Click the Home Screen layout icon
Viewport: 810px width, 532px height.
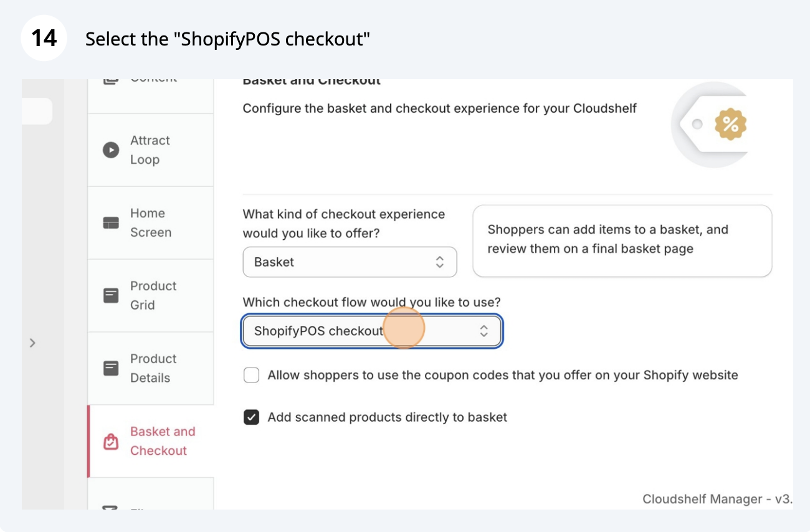[111, 223]
